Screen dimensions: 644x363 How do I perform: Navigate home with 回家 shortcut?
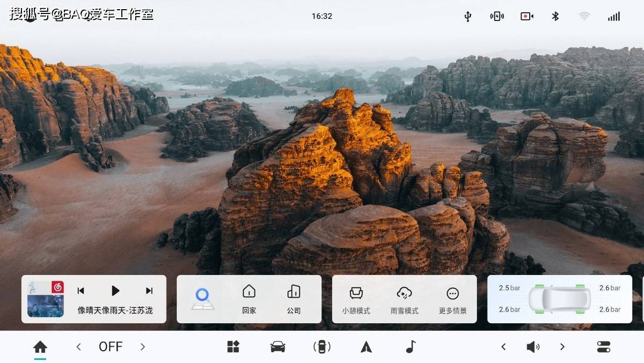pyautogui.click(x=249, y=300)
